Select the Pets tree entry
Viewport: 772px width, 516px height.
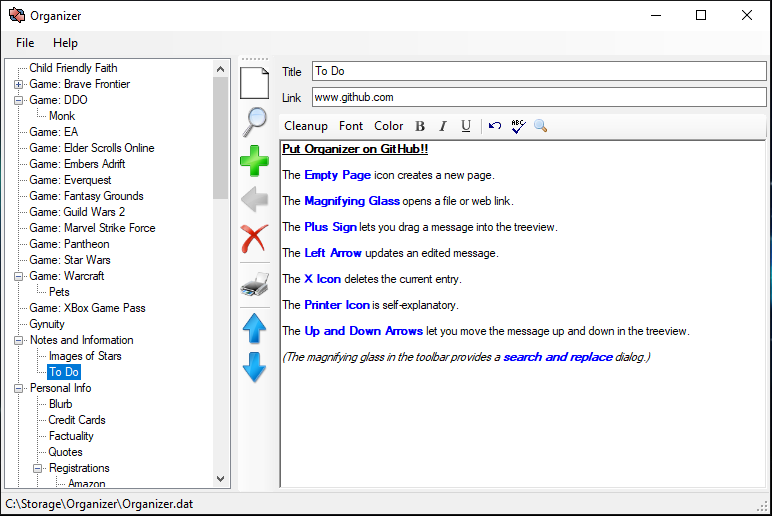pos(59,292)
